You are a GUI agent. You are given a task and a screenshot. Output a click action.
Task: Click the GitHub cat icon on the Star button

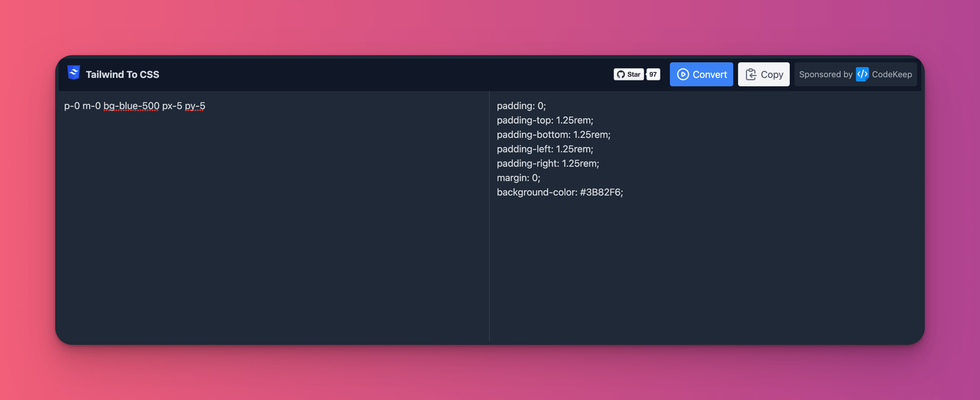click(621, 74)
